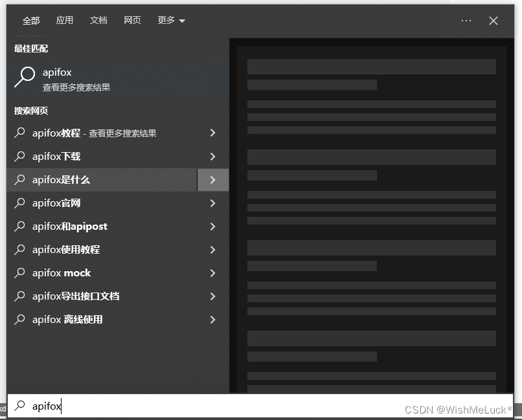Select the apifox和apipost search suggestion
This screenshot has height=420, width=522.
[x=102, y=226]
